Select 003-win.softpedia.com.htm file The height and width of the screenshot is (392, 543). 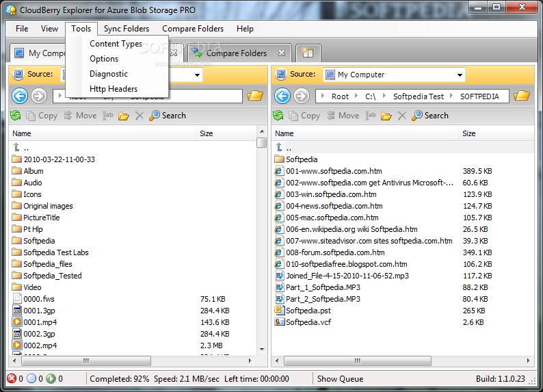[326, 194]
